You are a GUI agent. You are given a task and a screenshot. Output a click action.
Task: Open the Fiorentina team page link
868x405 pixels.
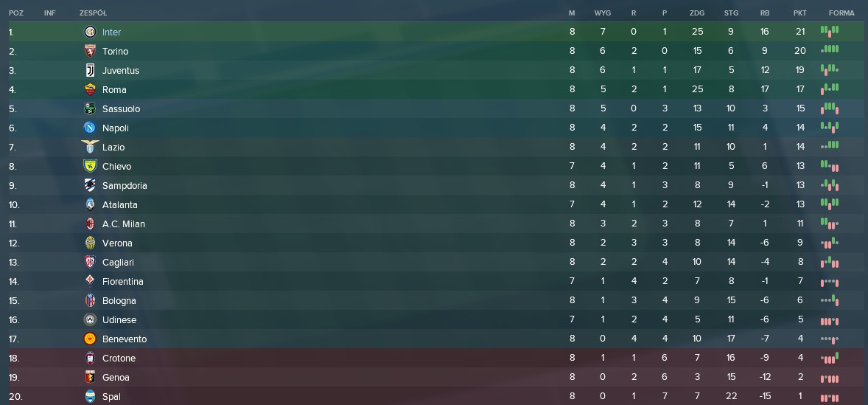122,282
